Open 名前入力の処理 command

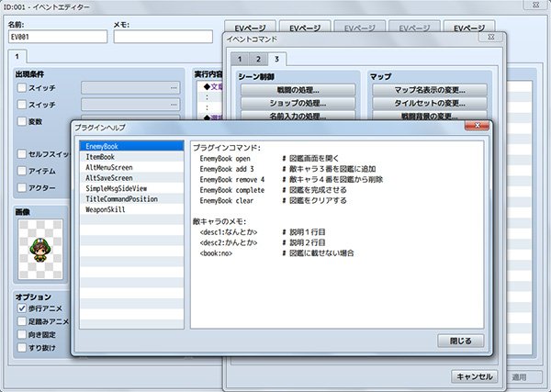tap(298, 116)
